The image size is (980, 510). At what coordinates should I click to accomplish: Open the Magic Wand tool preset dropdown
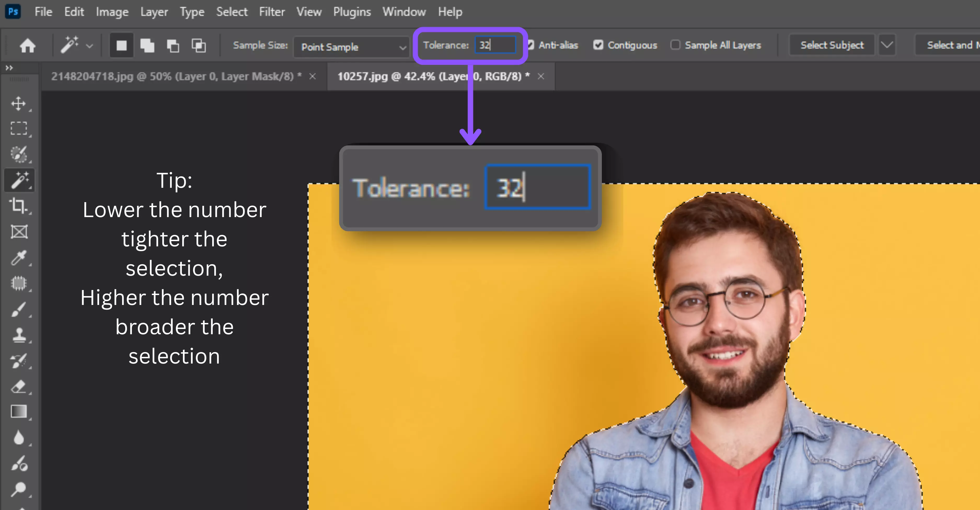click(90, 46)
